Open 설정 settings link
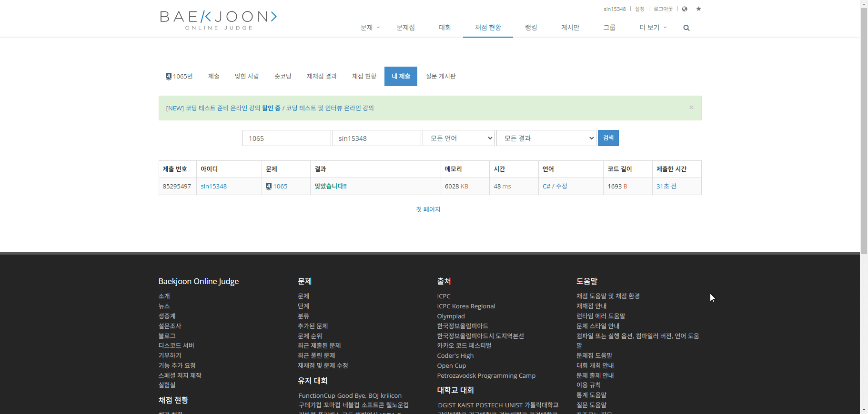The height and width of the screenshot is (414, 868). pyautogui.click(x=639, y=9)
